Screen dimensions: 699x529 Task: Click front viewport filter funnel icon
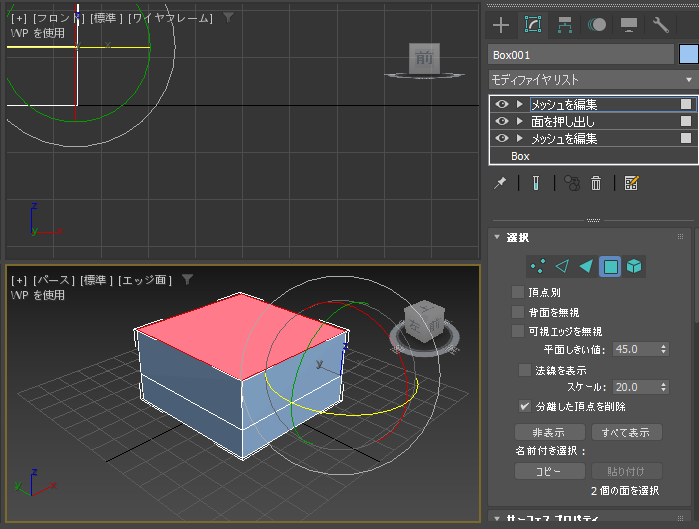(228, 18)
